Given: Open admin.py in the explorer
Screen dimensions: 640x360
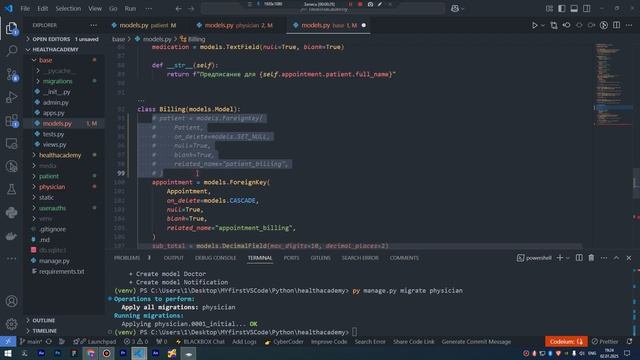Looking at the screenshot, I should 56,102.
